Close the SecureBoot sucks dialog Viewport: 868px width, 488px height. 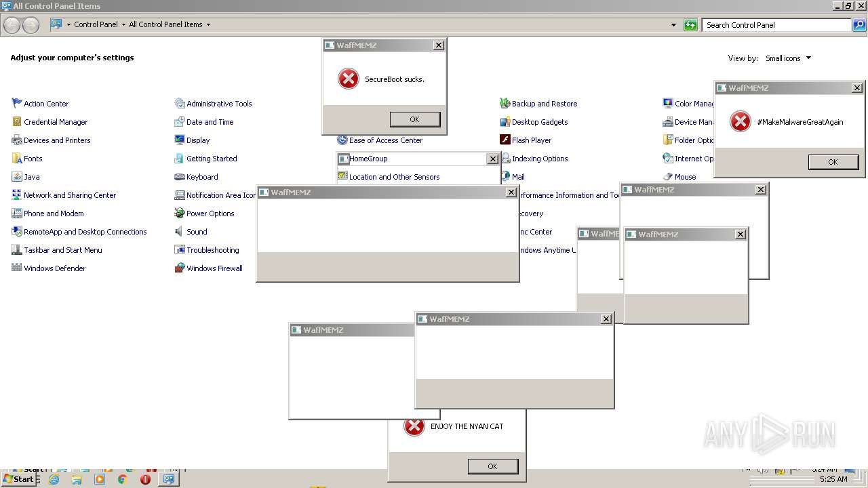pyautogui.click(x=439, y=45)
